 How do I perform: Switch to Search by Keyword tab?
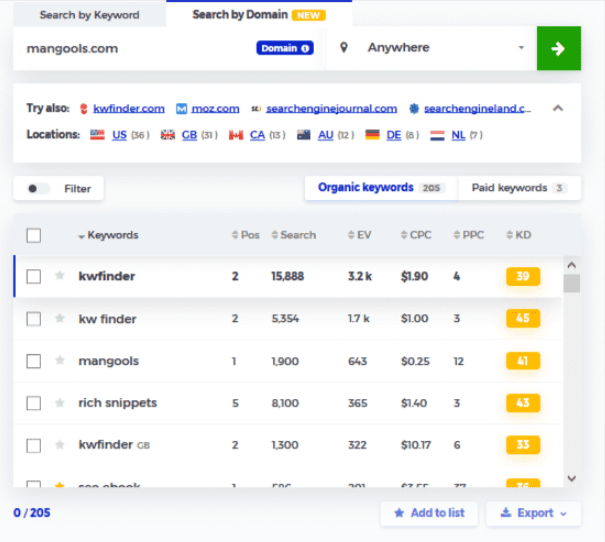pyautogui.click(x=89, y=15)
